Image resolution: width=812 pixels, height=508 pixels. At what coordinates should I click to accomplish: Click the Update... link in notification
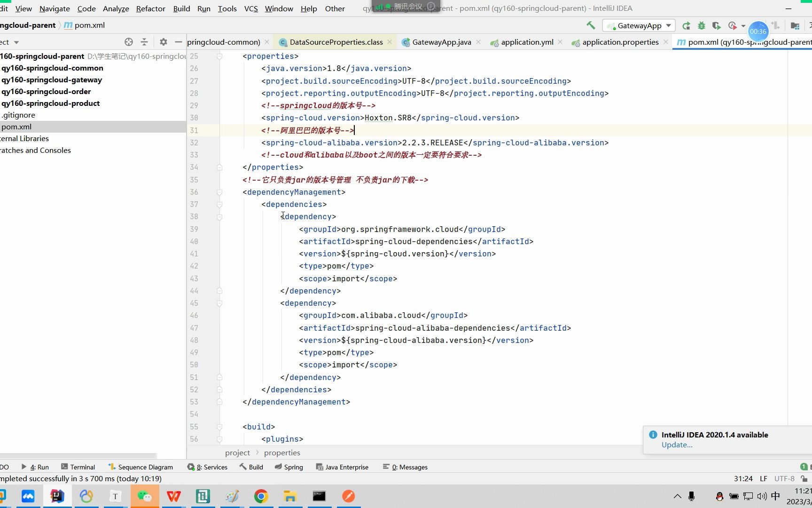click(x=677, y=445)
